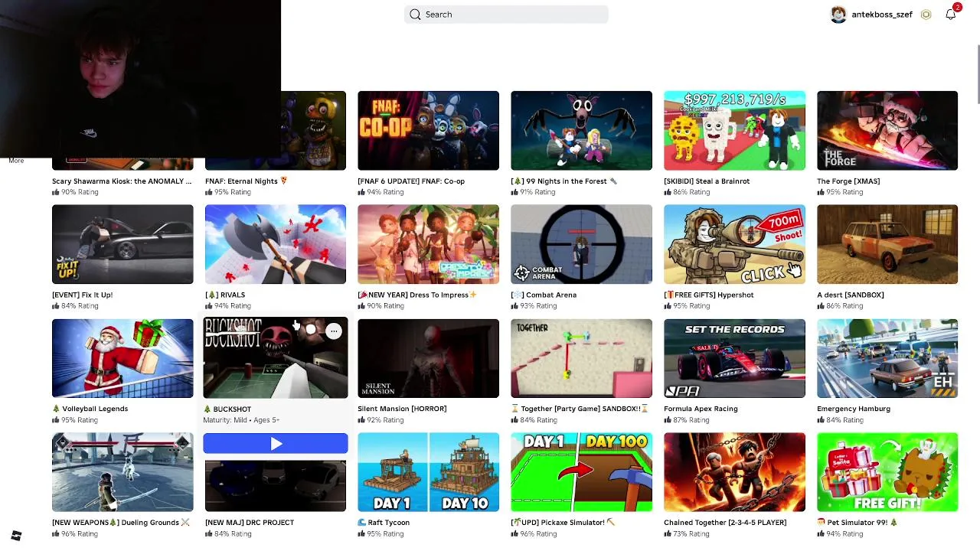Open the BUCKSHOT game thumbnail
This screenshot has height=551, width=980.
[x=276, y=358]
